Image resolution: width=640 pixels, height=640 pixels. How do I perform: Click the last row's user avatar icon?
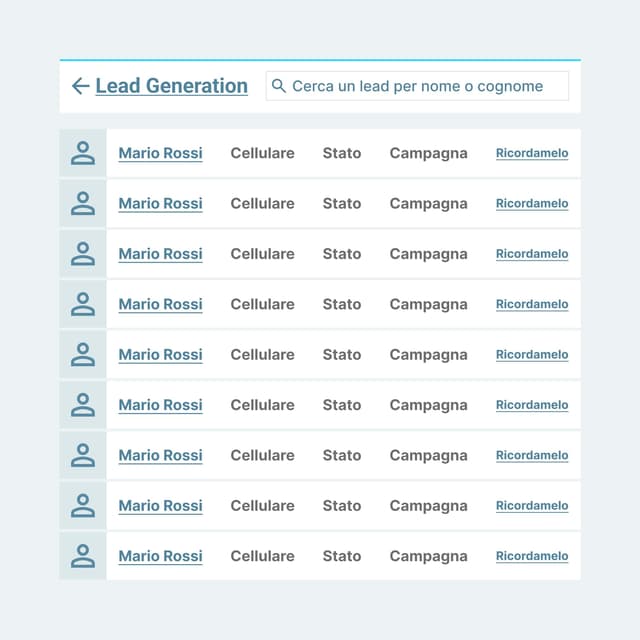pos(83,556)
